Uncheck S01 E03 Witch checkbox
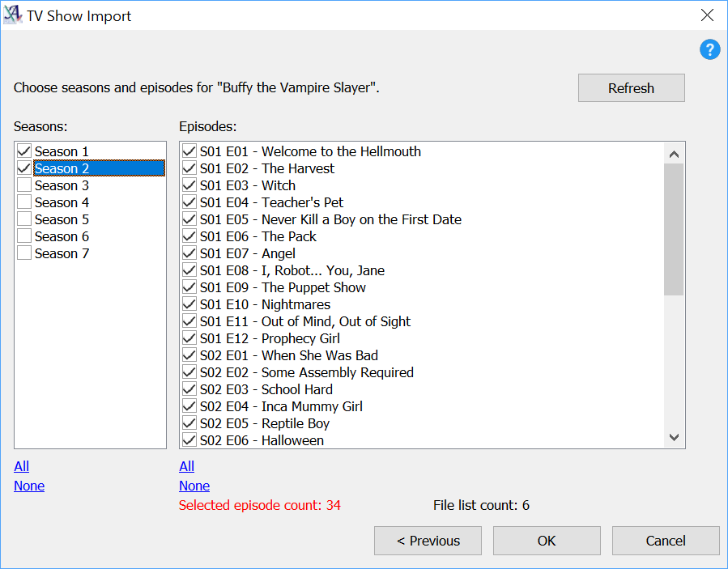The height and width of the screenshot is (569, 728). 189,185
